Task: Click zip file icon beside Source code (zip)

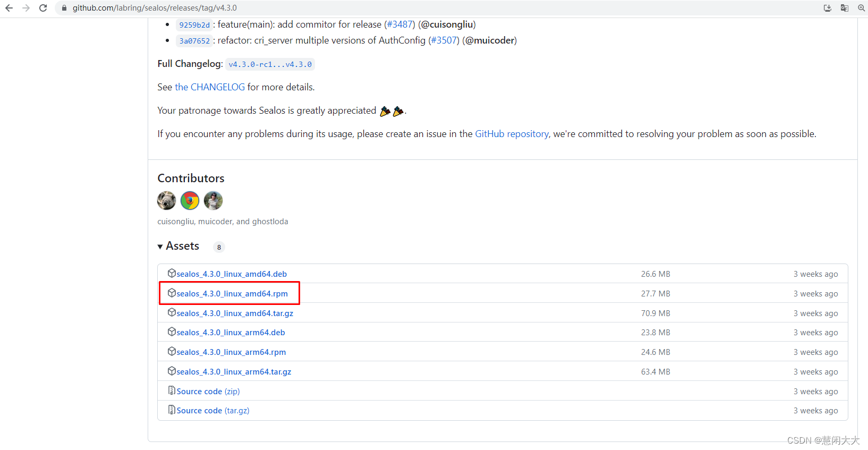Action: click(x=172, y=390)
